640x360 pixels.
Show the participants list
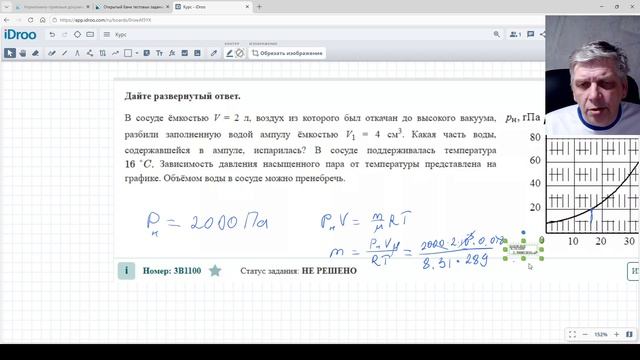click(515, 34)
